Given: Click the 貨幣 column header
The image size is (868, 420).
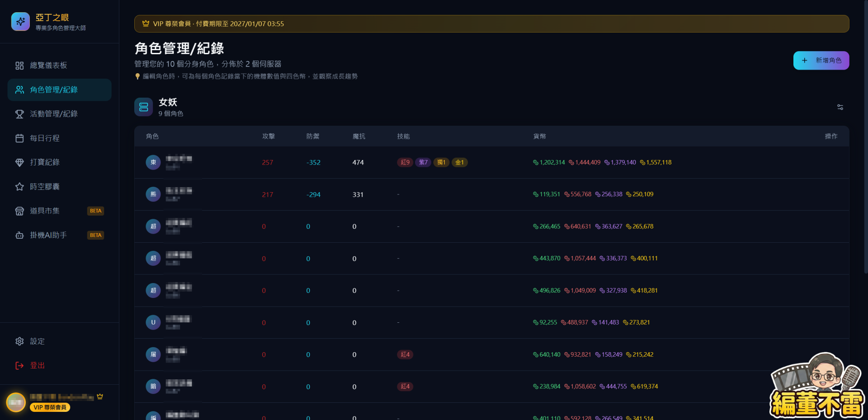Looking at the screenshot, I should click(540, 136).
